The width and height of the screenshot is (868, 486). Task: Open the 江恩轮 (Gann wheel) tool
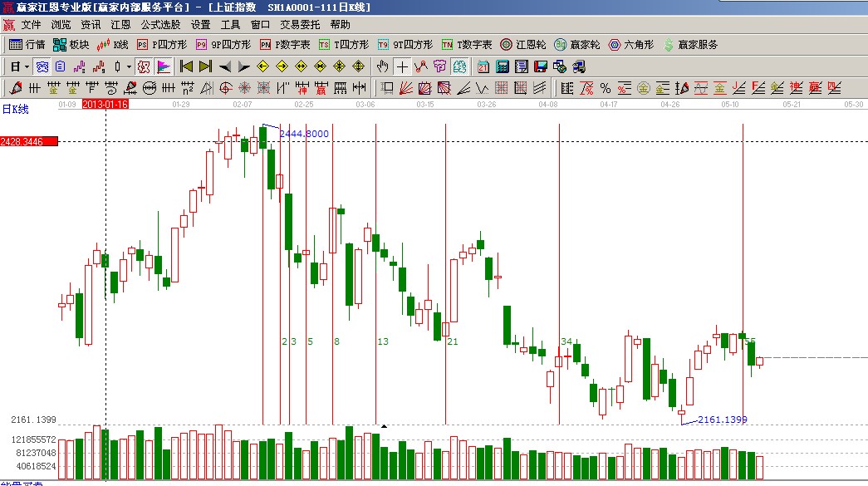(x=522, y=45)
